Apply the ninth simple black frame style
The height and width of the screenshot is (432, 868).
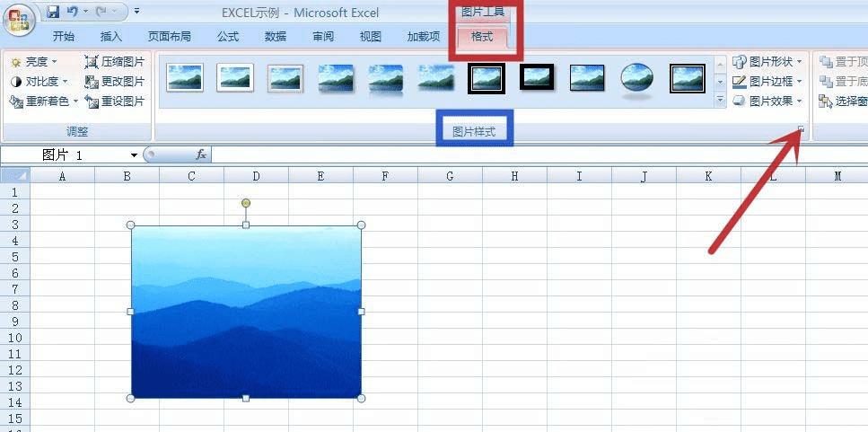click(587, 77)
